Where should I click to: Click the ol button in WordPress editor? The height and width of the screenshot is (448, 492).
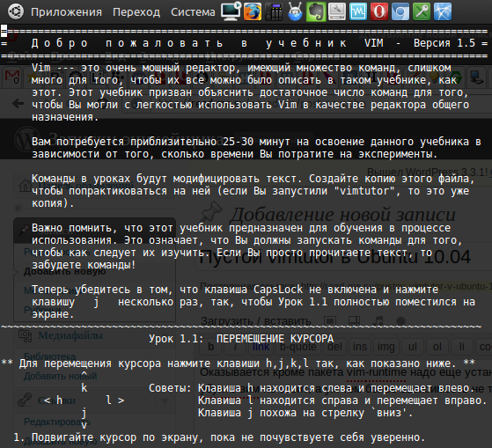tap(437, 347)
